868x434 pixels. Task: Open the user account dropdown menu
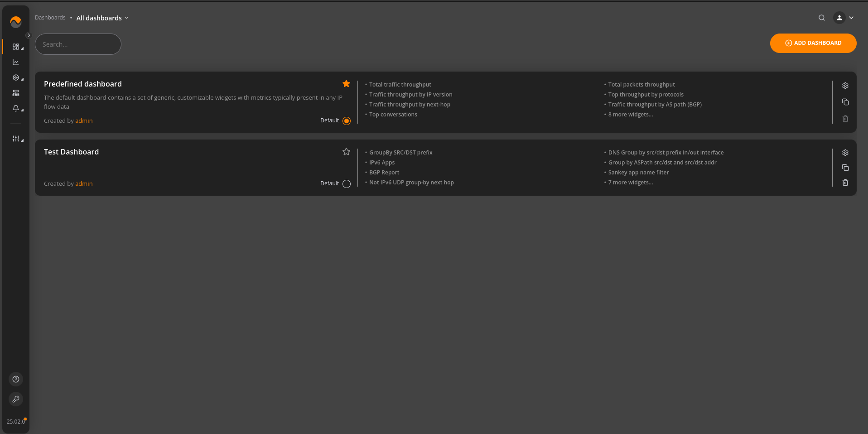(x=844, y=18)
